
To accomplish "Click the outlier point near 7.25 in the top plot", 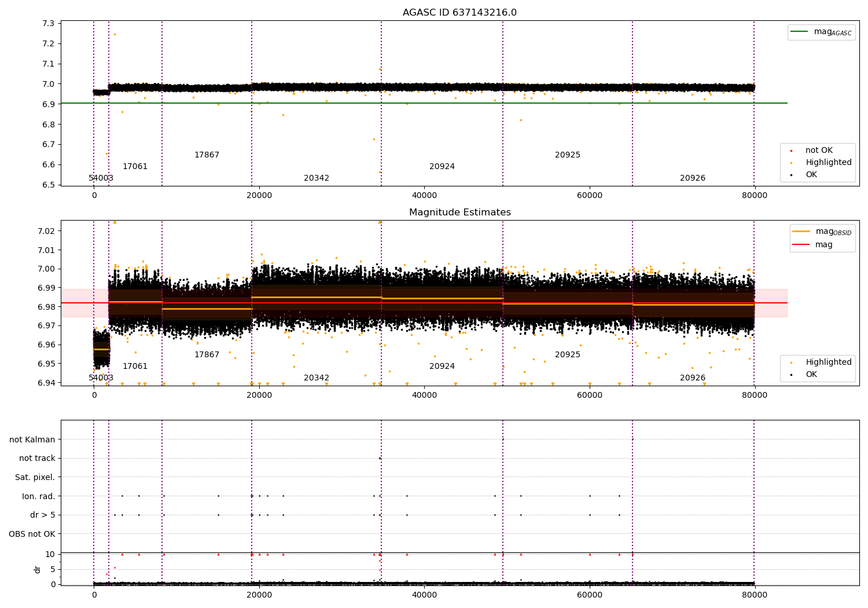I will pos(115,34).
